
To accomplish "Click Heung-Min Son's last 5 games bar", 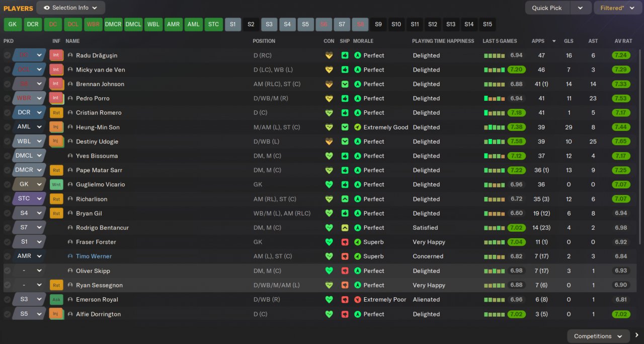I will click(x=494, y=127).
